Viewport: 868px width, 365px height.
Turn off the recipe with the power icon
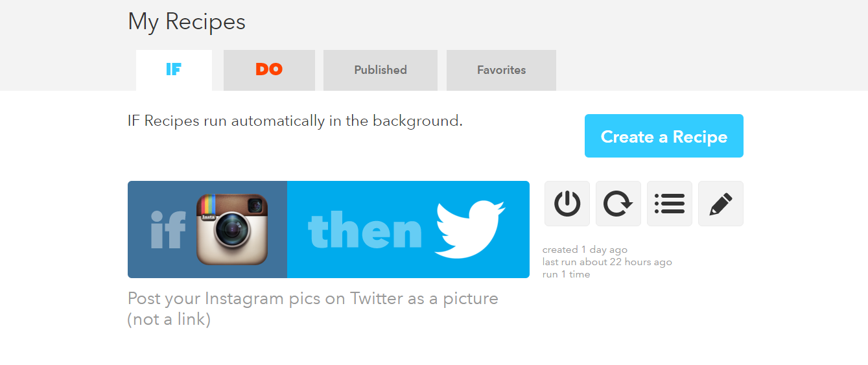click(x=567, y=204)
